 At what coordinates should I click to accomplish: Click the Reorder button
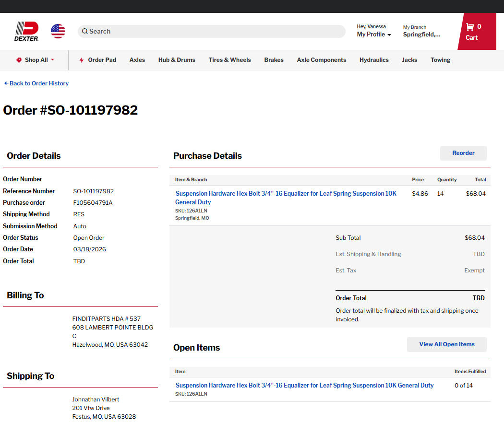tap(463, 153)
